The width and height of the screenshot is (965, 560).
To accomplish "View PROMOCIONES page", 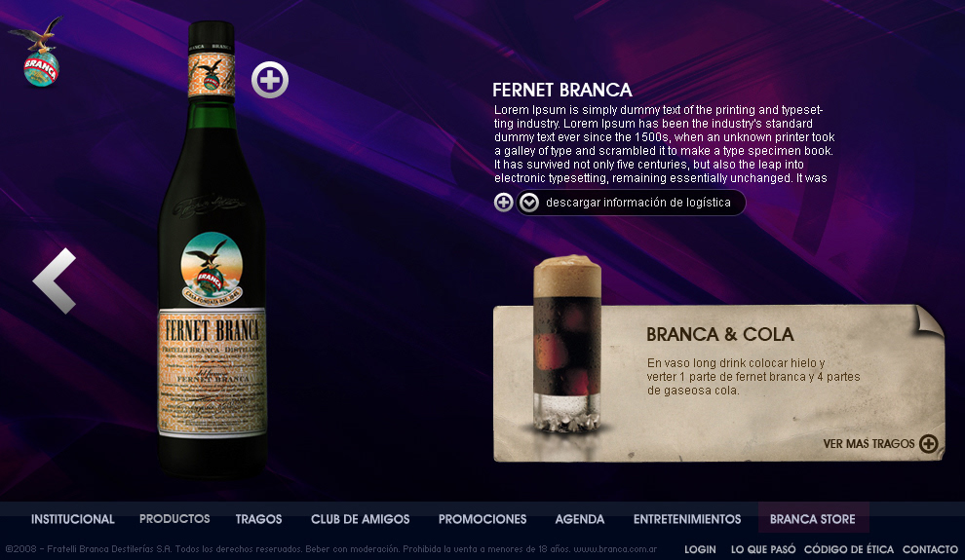I will pyautogui.click(x=482, y=519).
